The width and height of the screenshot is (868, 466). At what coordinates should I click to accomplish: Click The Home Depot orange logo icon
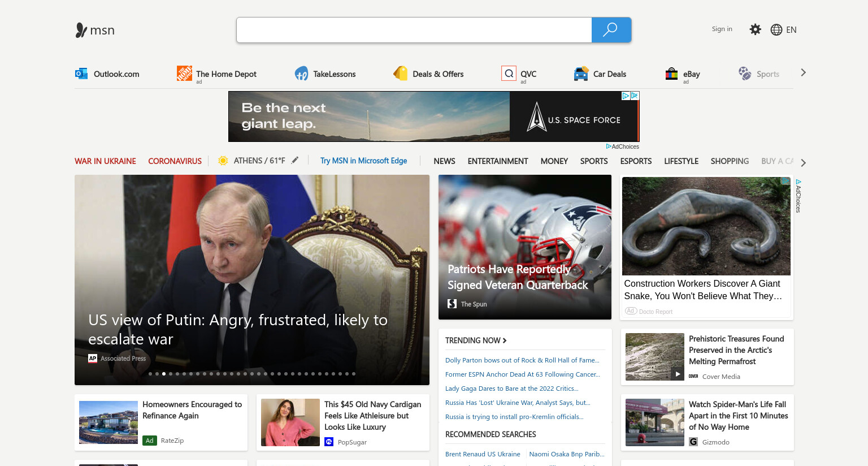coord(184,74)
